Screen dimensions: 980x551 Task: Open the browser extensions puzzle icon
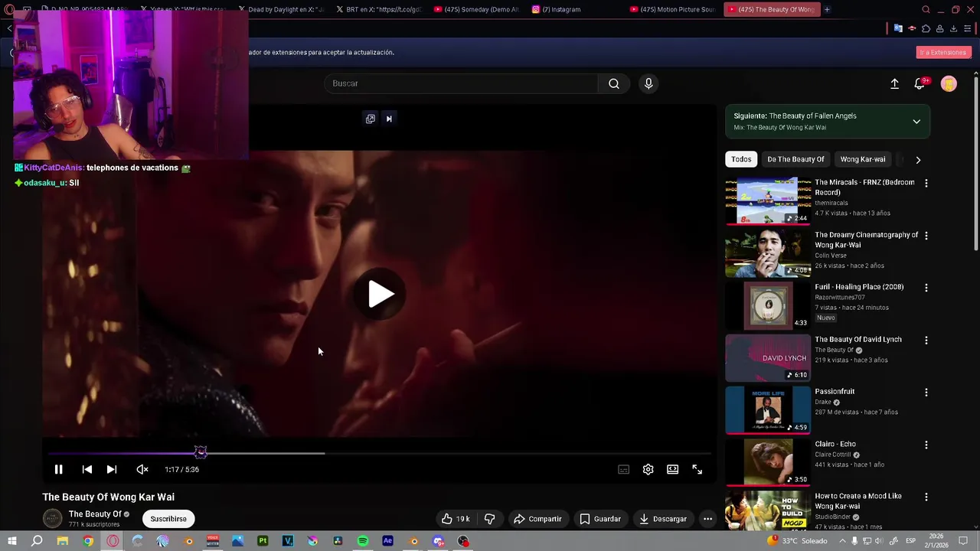pos(926,28)
